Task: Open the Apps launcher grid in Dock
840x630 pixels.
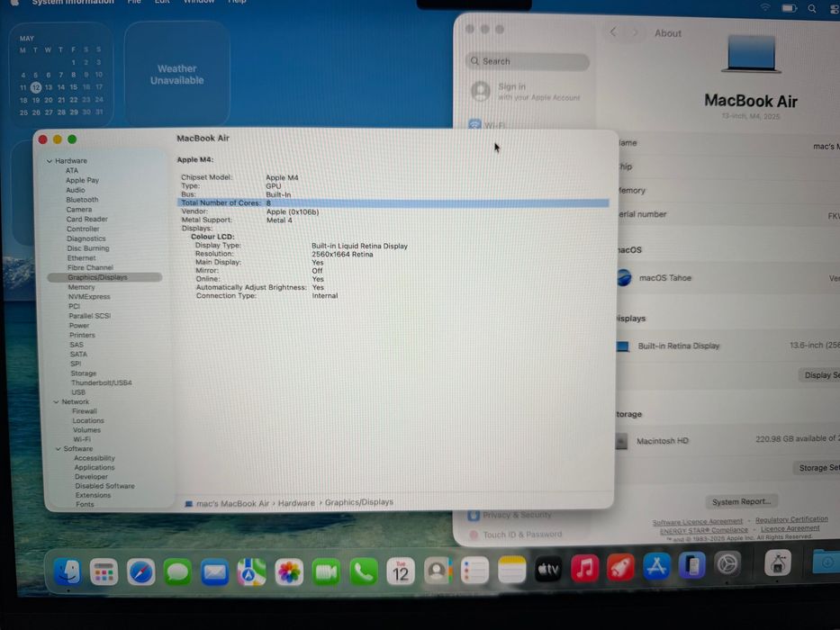Action: click(x=104, y=572)
